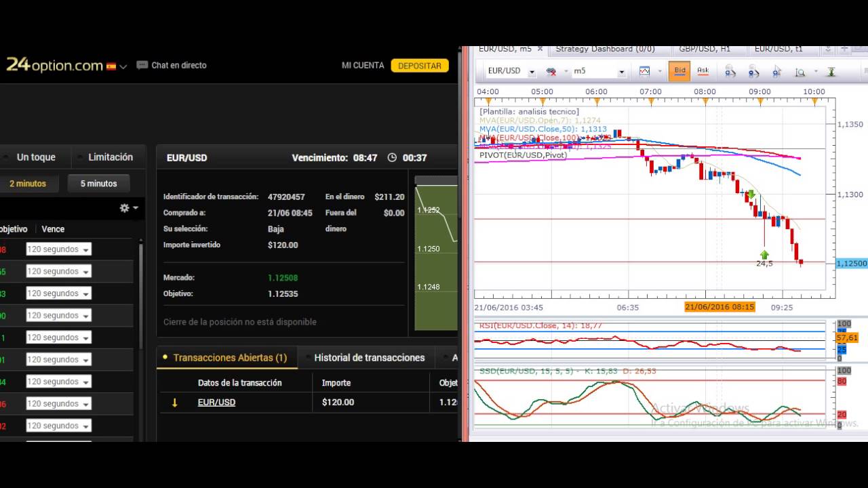Click the Plantilla: analisis tecnico label
Viewport: 868px width, 488px height.
(529, 111)
